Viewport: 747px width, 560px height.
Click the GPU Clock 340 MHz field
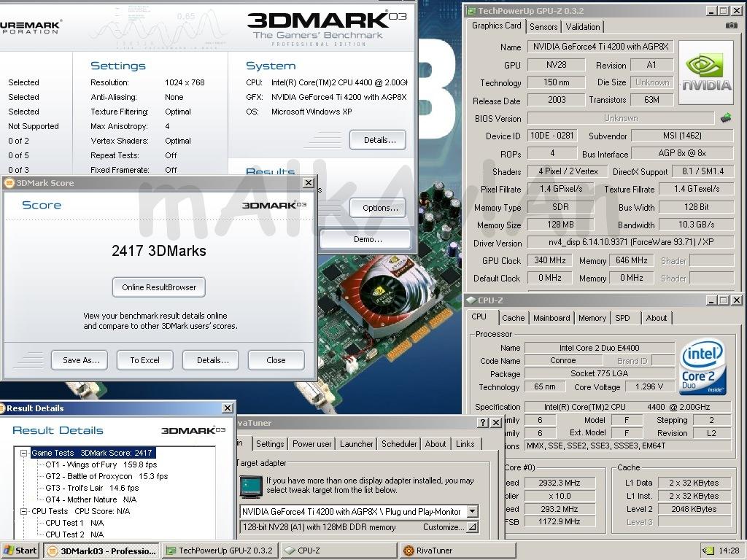click(x=550, y=260)
